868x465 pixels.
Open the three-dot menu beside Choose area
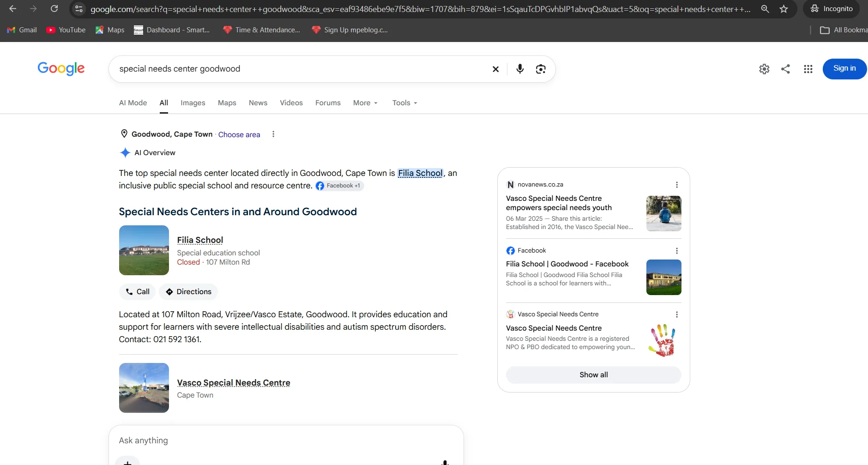coord(273,134)
